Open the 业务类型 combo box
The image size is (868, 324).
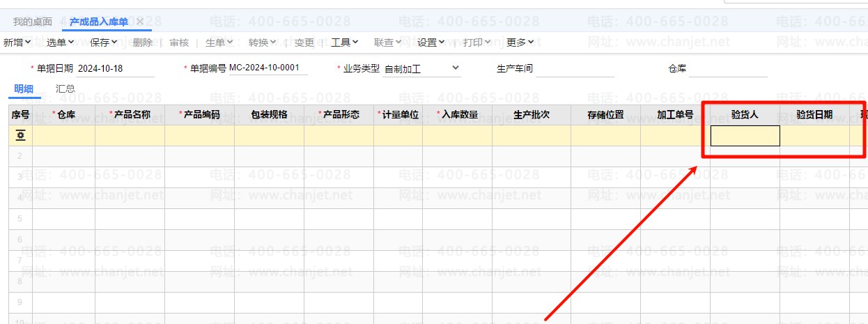click(x=422, y=68)
